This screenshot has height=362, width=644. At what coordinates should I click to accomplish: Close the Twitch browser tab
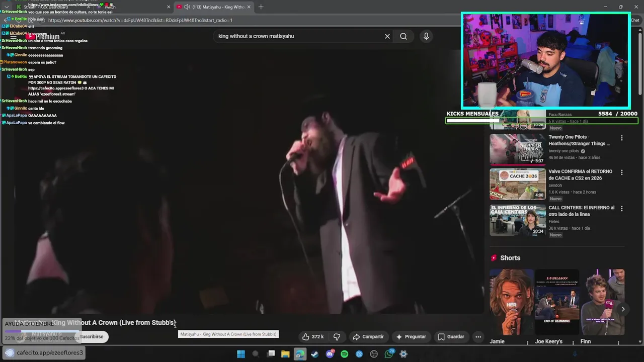point(169,7)
